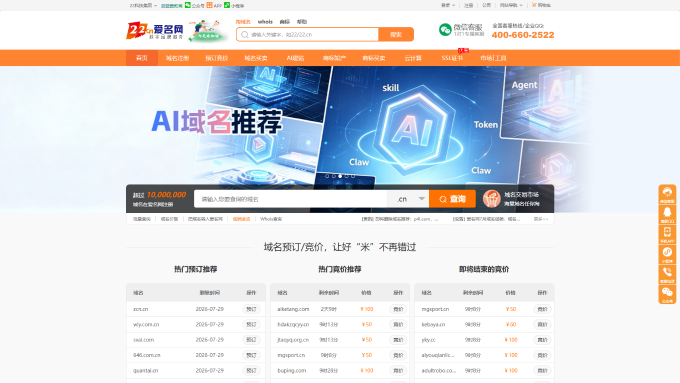This screenshot has width=680, height=383.
Task: Click domain name jtaqyq.org.cn
Action: [x=293, y=340]
